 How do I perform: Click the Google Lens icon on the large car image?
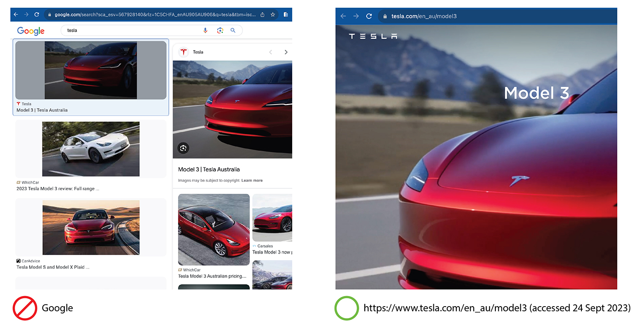(183, 148)
